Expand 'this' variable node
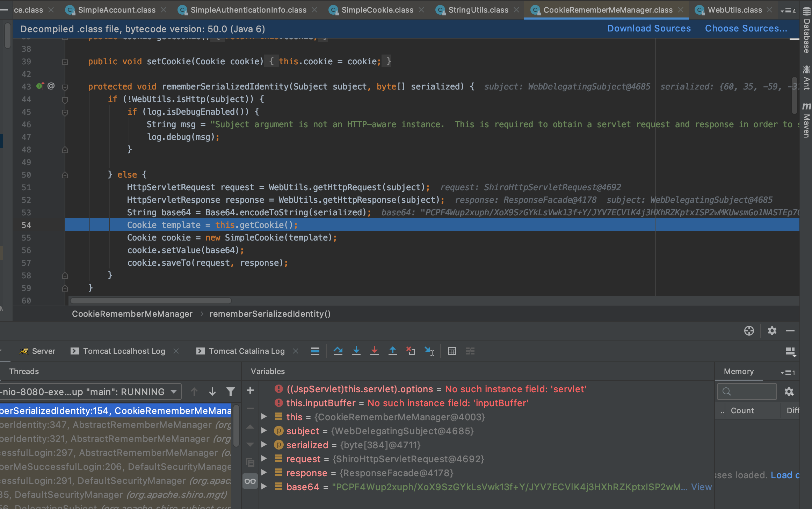 tap(264, 417)
